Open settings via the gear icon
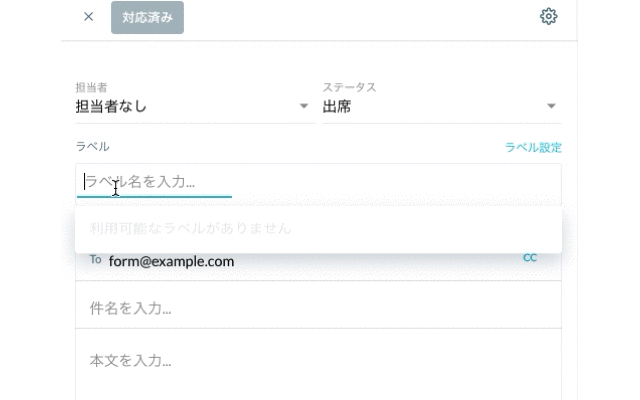 [x=548, y=17]
